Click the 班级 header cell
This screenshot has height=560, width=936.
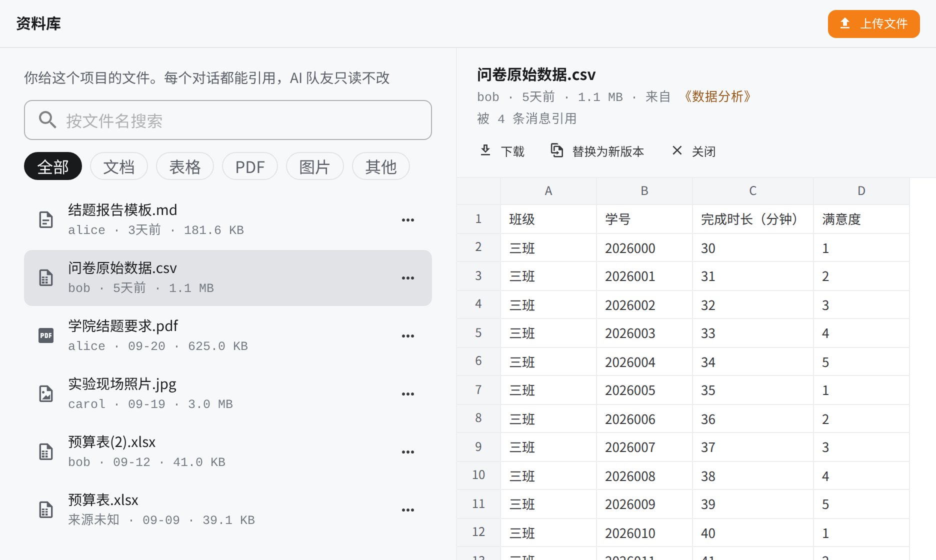point(548,219)
